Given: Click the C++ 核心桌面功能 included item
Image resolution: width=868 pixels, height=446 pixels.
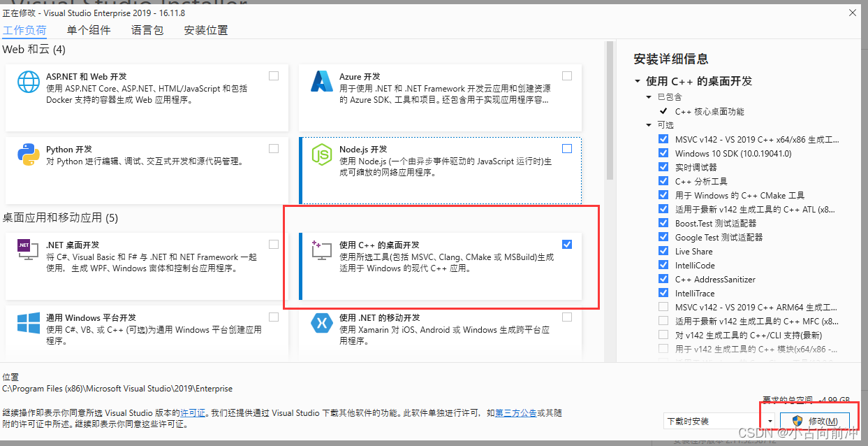Looking at the screenshot, I should pos(709,111).
